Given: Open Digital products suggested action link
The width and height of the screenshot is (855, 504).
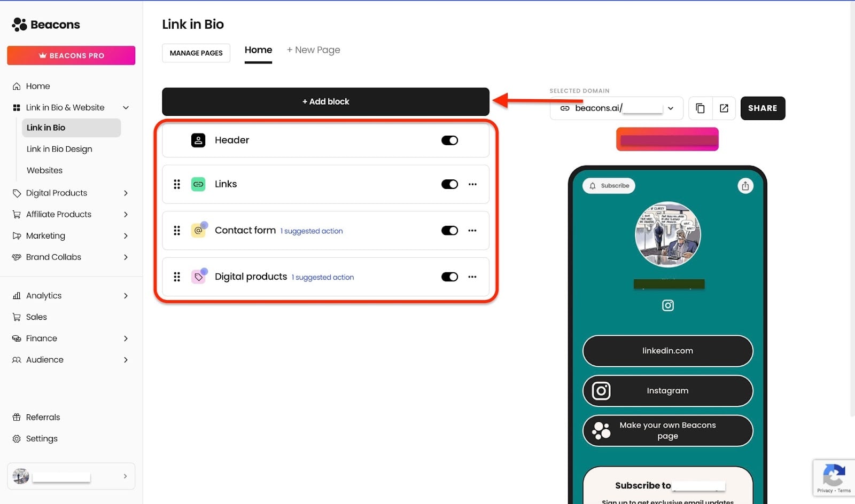Looking at the screenshot, I should click(x=323, y=278).
